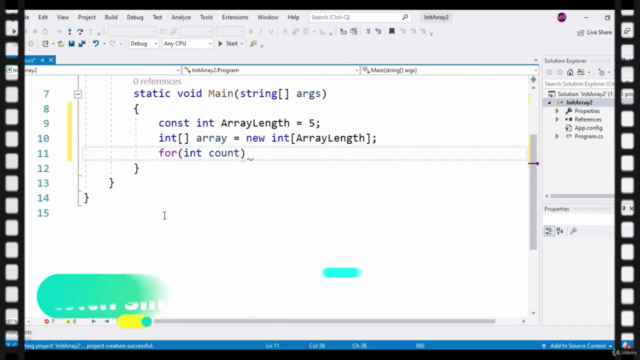Click the Ln 11 status bar indicator

pos(272,346)
